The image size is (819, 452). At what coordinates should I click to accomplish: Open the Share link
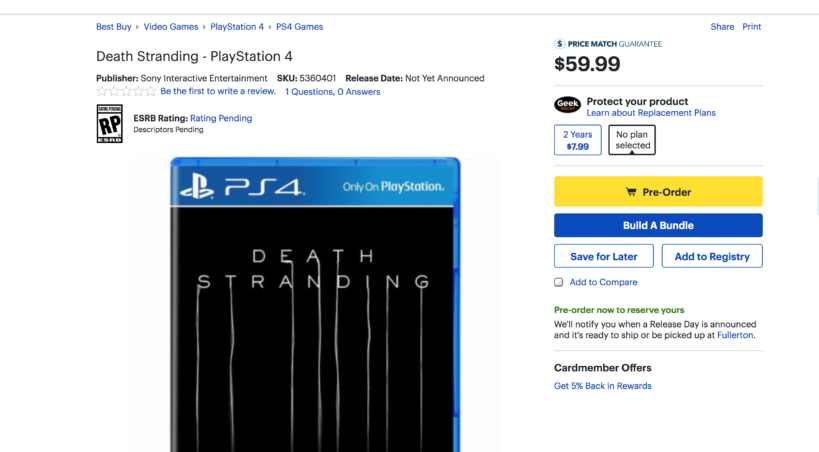coord(722,27)
